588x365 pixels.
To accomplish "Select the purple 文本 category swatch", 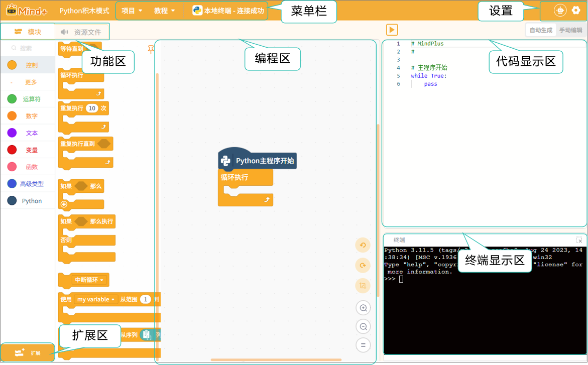I will pos(12,133).
